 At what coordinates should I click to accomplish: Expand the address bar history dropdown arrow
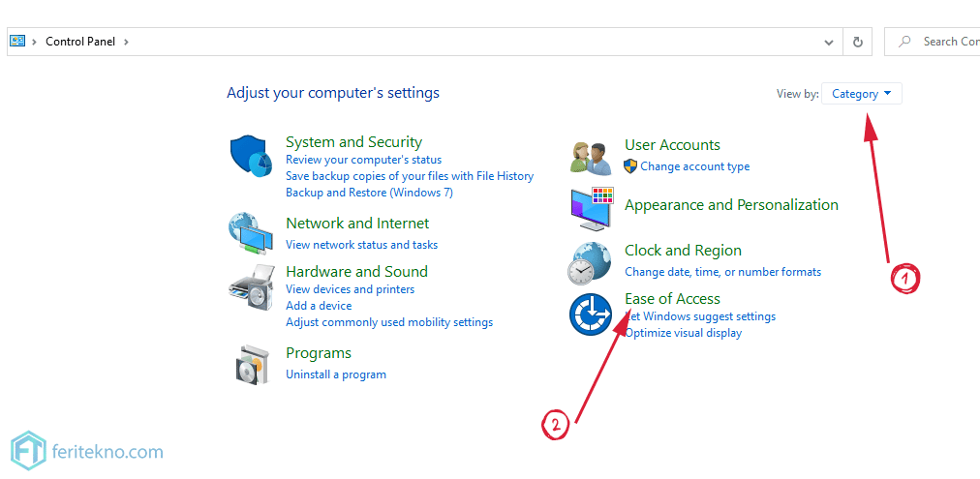point(829,42)
